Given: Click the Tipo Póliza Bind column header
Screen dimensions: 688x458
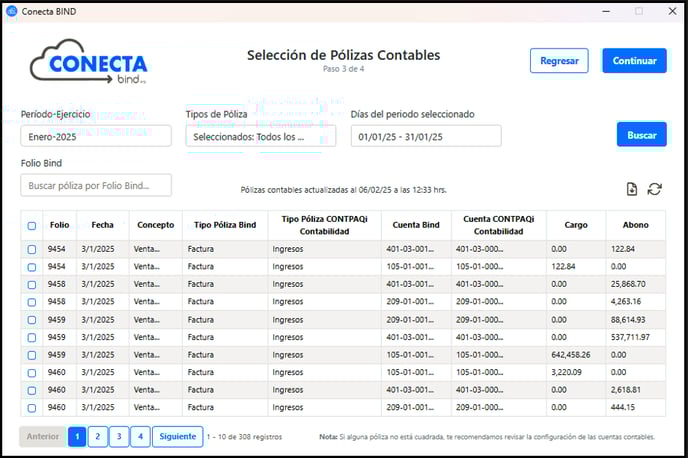Looking at the screenshot, I should click(x=225, y=225).
